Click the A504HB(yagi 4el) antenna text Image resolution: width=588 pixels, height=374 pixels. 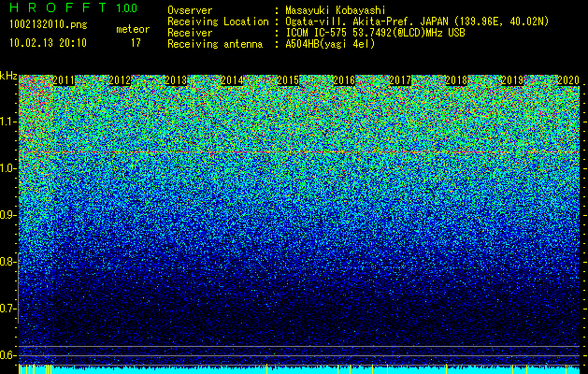point(330,44)
